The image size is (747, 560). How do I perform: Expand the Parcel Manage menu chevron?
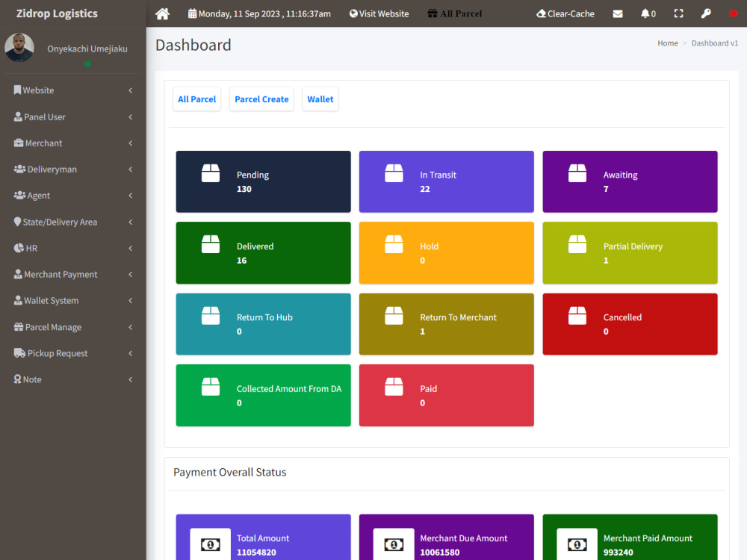click(x=131, y=327)
